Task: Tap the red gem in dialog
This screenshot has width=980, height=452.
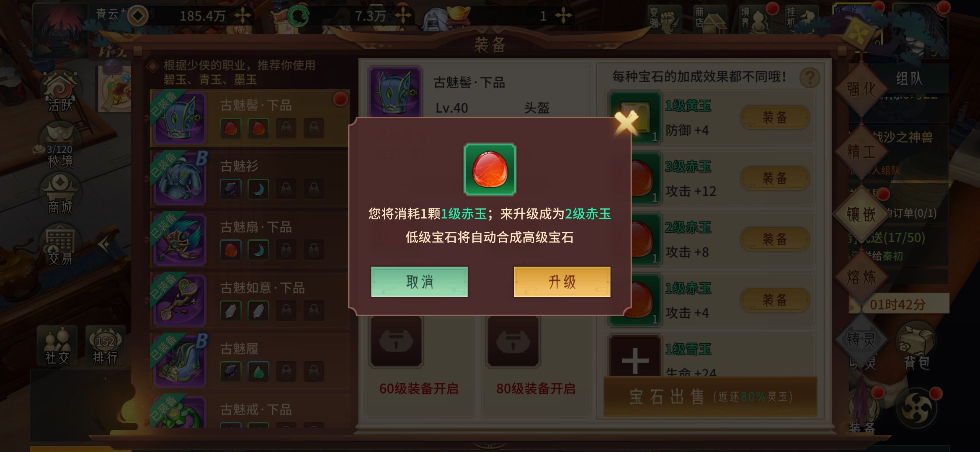Action: tap(490, 169)
